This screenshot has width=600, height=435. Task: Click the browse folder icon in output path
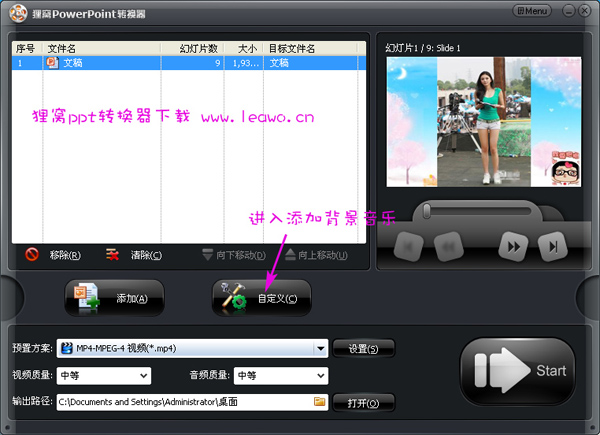coord(320,401)
